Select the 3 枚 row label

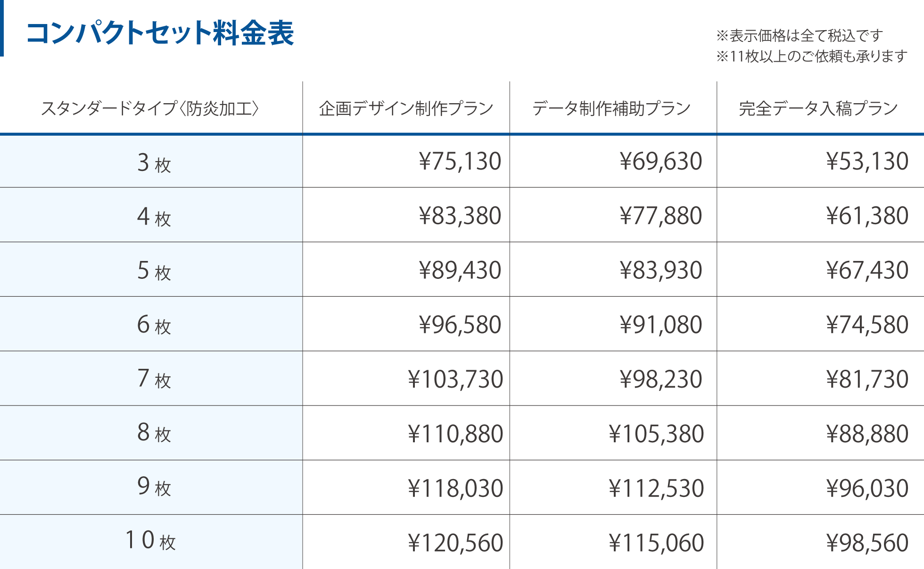click(154, 163)
